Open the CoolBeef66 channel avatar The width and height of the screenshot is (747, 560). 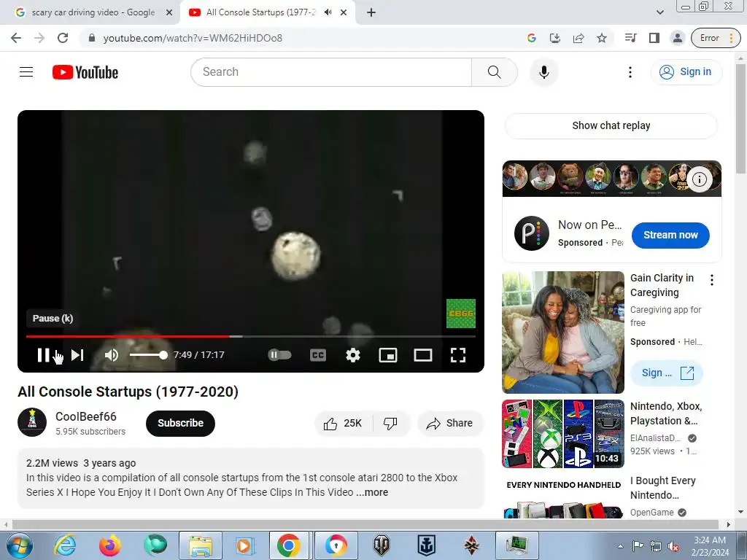[x=32, y=422]
